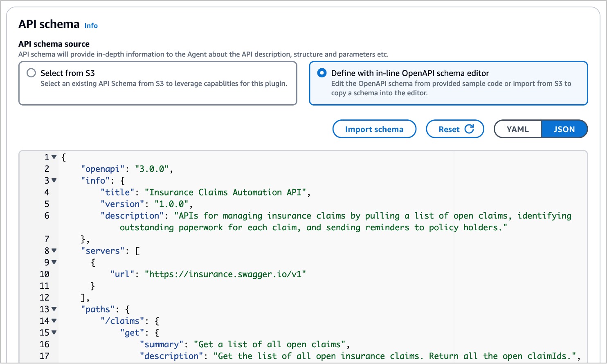Click line number 6 in the gutter
Image resolution: width=607 pixels, height=364 pixels.
point(47,216)
